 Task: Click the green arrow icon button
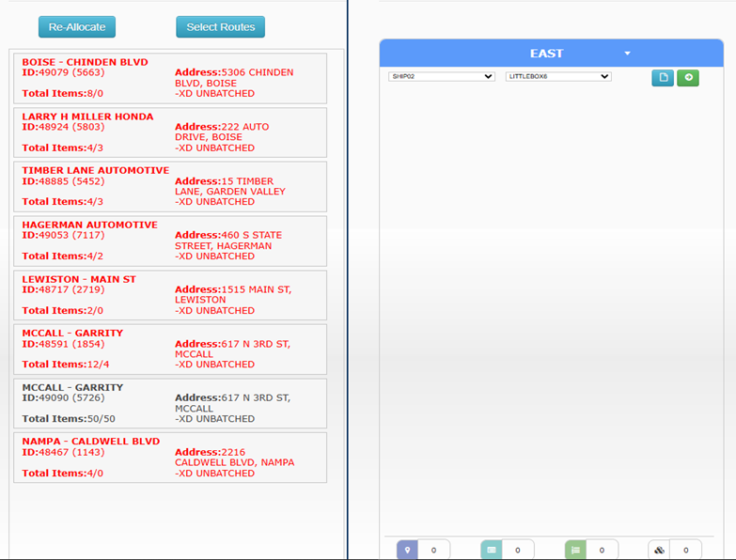[x=688, y=78]
